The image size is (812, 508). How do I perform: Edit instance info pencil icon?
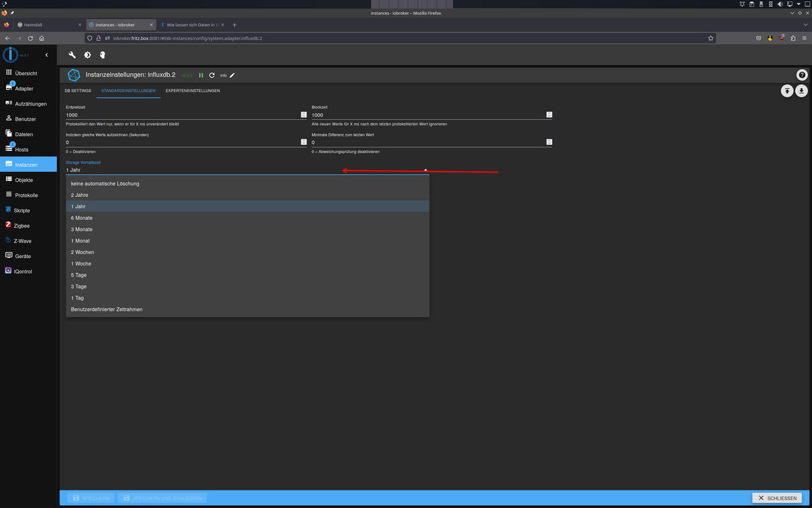[x=233, y=75]
